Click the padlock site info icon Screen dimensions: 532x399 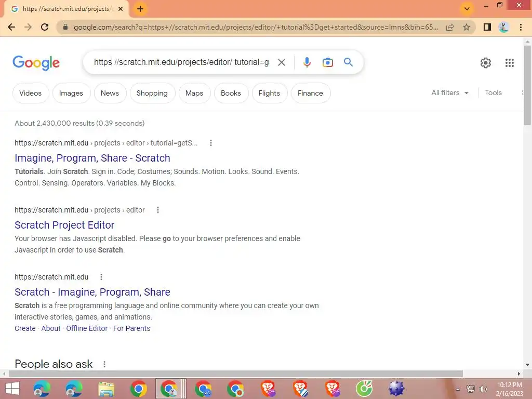(65, 27)
